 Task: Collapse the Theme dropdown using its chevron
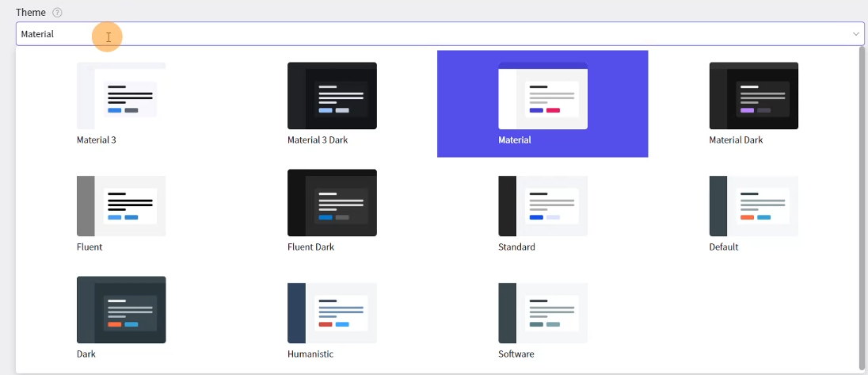pyautogui.click(x=856, y=34)
